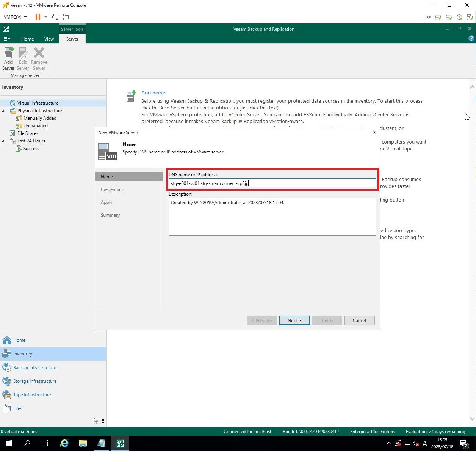The image size is (476, 452).
Task: Click the main pane vertical scrollbar
Action: pyautogui.click(x=472, y=253)
